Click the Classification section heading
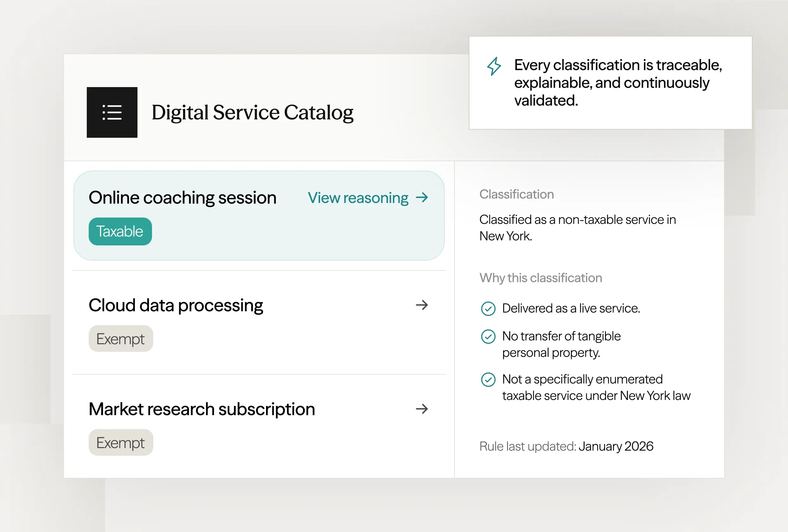788x532 pixels. click(516, 194)
